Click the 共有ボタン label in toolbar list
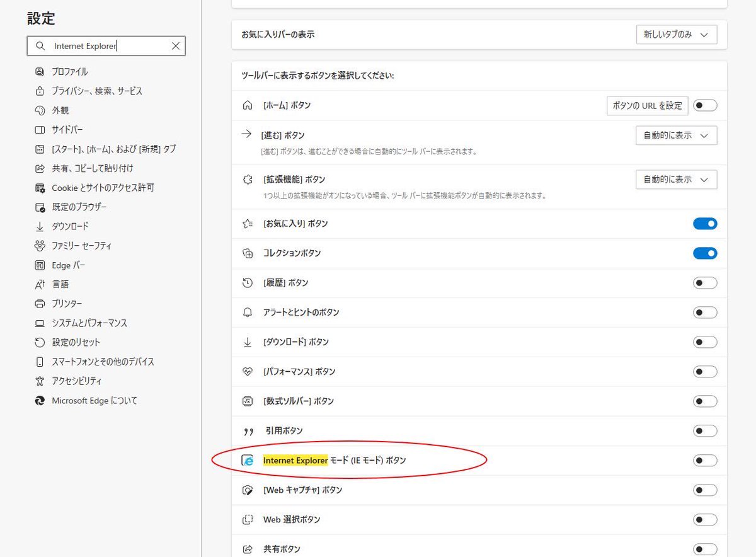The image size is (756, 557). (x=282, y=549)
